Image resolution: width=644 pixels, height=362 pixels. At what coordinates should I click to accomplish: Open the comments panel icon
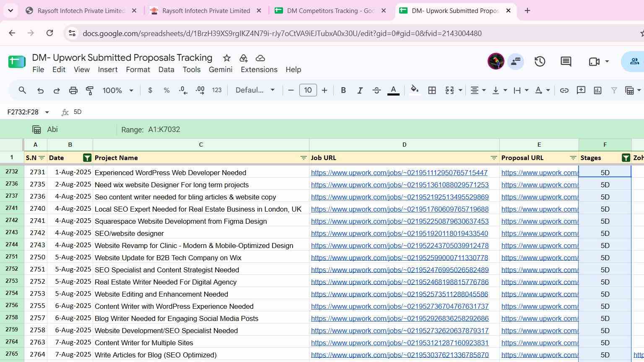click(x=566, y=62)
